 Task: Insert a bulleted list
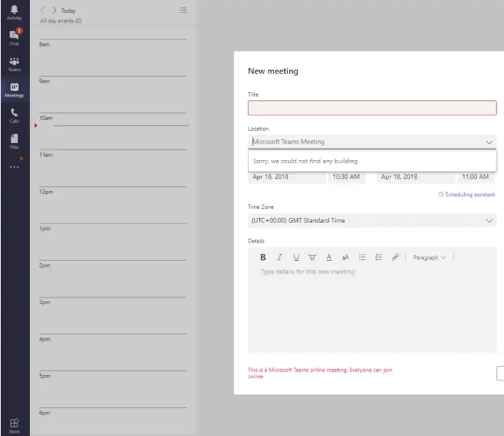(362, 258)
